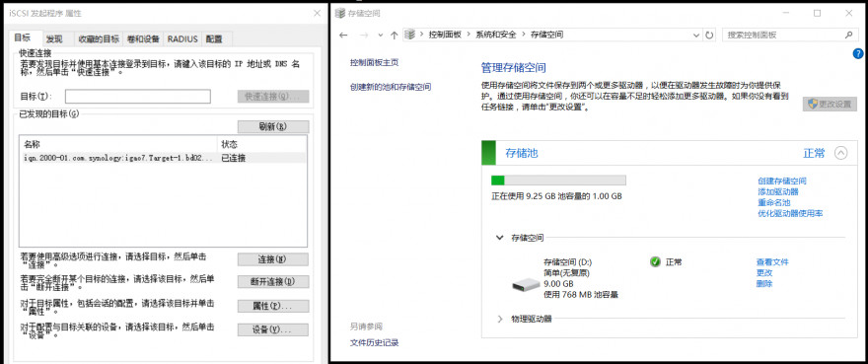Image resolution: width=868 pixels, height=364 pixels.
Task: Click the green checkmark status icon
Action: [x=655, y=262]
